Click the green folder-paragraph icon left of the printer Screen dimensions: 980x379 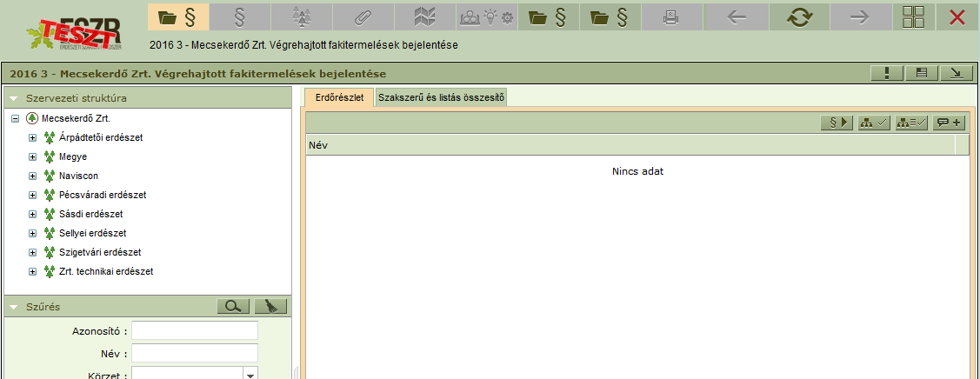[610, 17]
